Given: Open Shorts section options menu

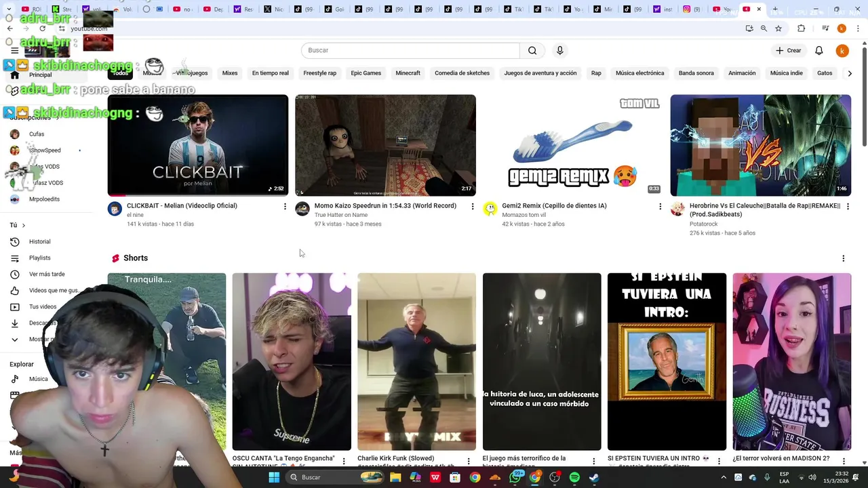Looking at the screenshot, I should point(843,258).
